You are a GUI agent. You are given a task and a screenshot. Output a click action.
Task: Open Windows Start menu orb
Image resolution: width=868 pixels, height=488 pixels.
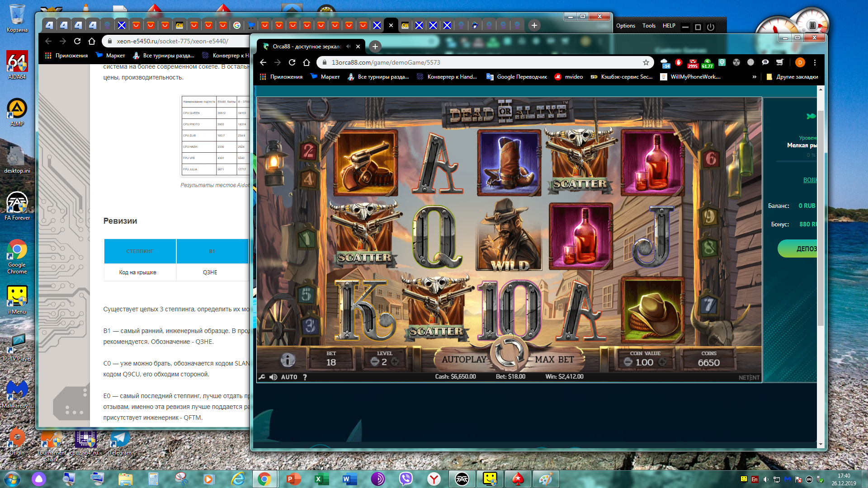click(12, 479)
